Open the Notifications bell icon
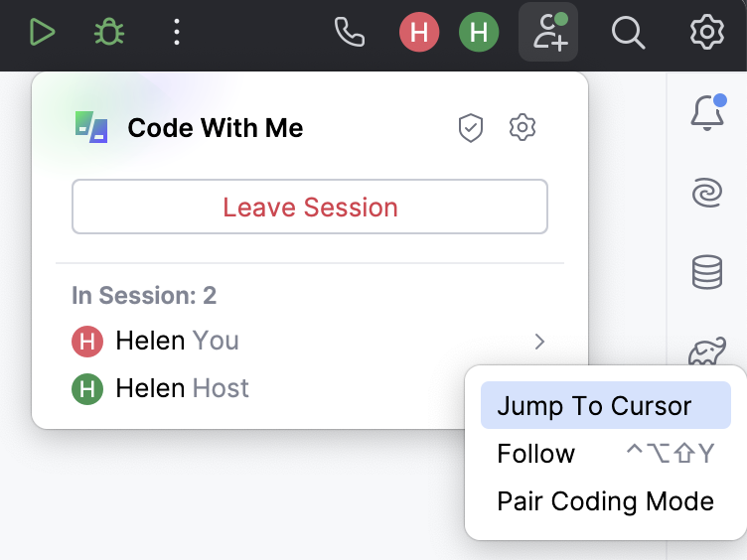747x560 pixels. [707, 112]
